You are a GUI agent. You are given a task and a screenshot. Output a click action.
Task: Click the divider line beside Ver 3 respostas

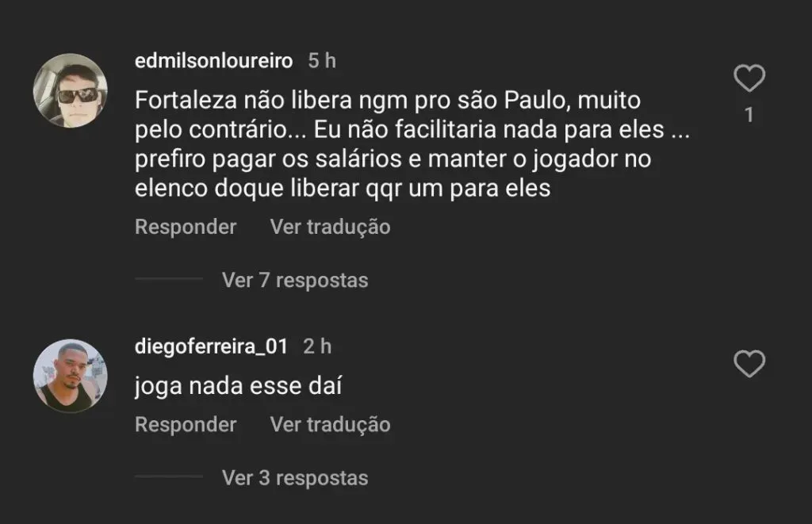(x=169, y=476)
